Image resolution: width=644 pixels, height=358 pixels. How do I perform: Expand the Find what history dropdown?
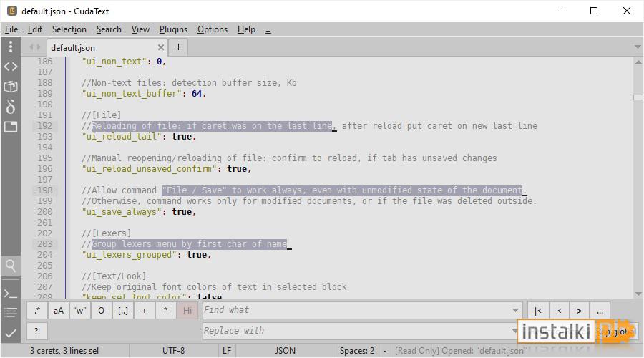[x=515, y=310]
